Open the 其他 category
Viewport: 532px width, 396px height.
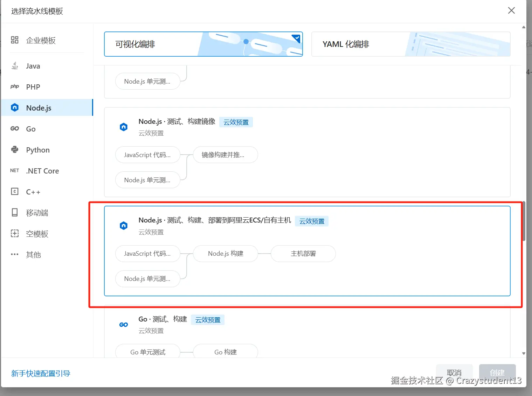point(47,255)
